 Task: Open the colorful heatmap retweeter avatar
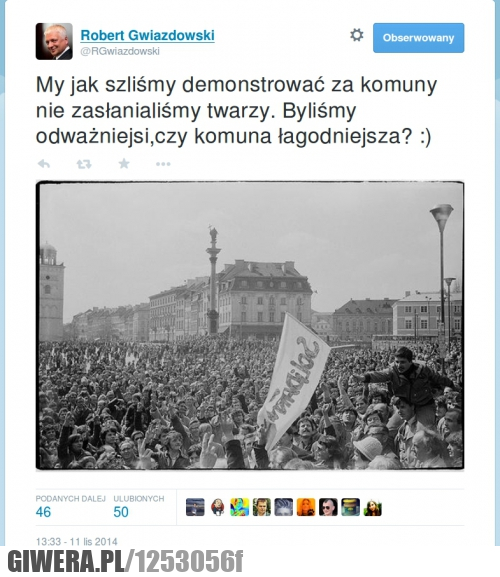click(240, 507)
